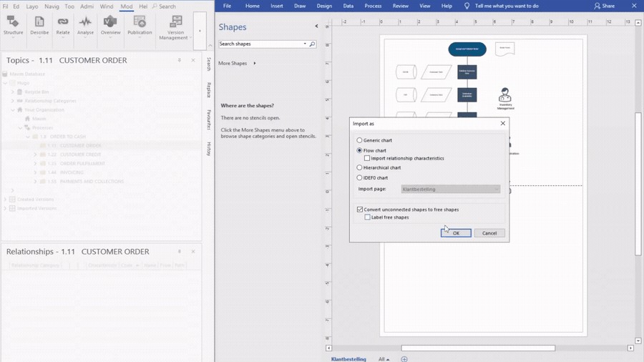
Task: Add a new page with plus icon
Action: 404,359
